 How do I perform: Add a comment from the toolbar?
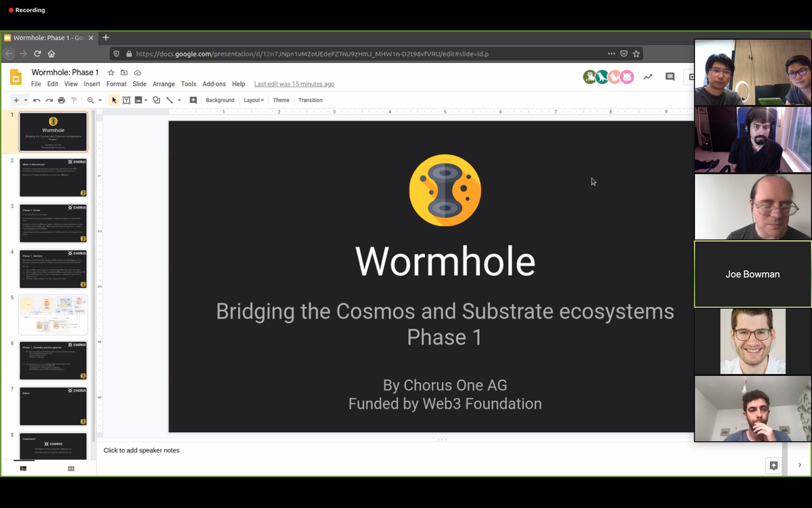click(x=193, y=100)
